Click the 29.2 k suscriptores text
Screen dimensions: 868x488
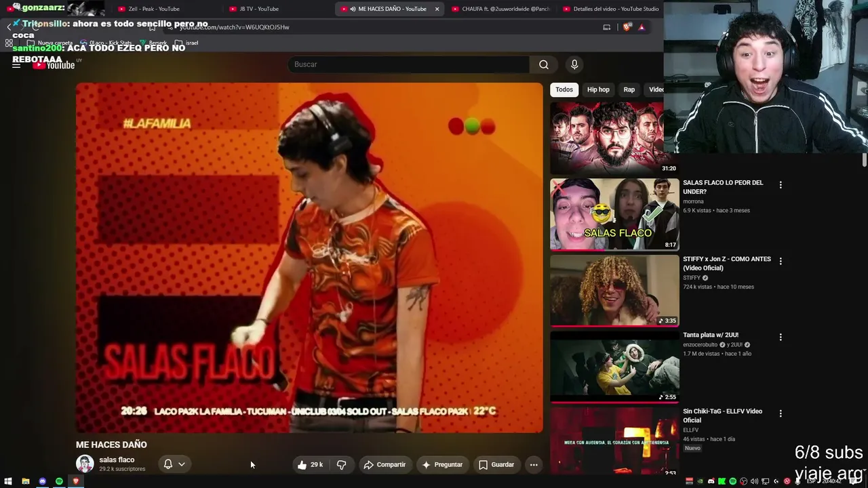(x=122, y=469)
